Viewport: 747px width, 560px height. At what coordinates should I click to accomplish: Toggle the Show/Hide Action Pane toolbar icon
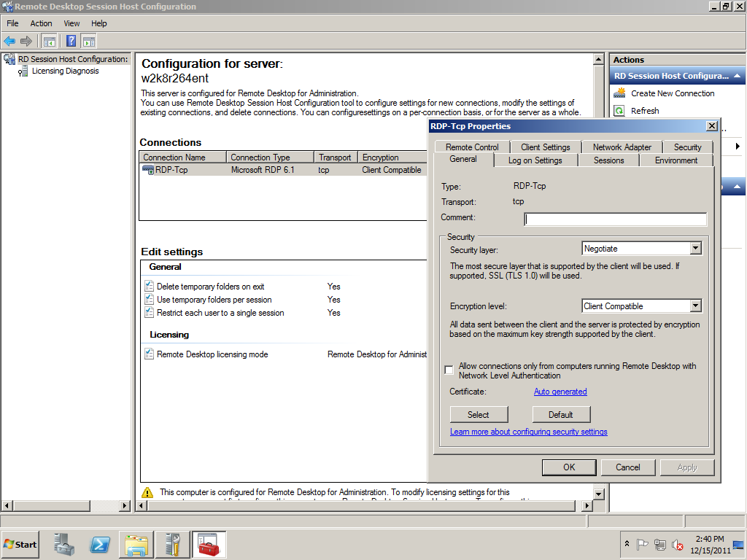point(88,42)
